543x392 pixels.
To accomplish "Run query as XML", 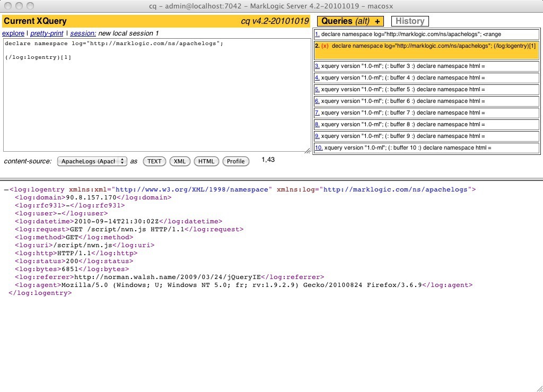I will point(180,161).
